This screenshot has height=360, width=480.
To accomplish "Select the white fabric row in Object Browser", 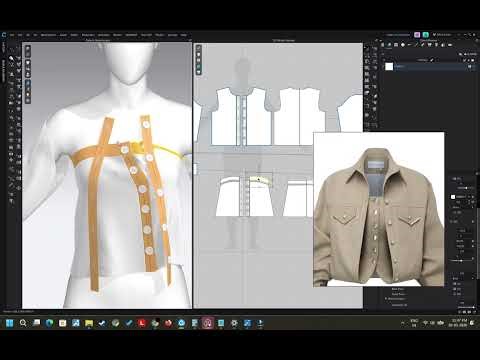I will (430, 67).
